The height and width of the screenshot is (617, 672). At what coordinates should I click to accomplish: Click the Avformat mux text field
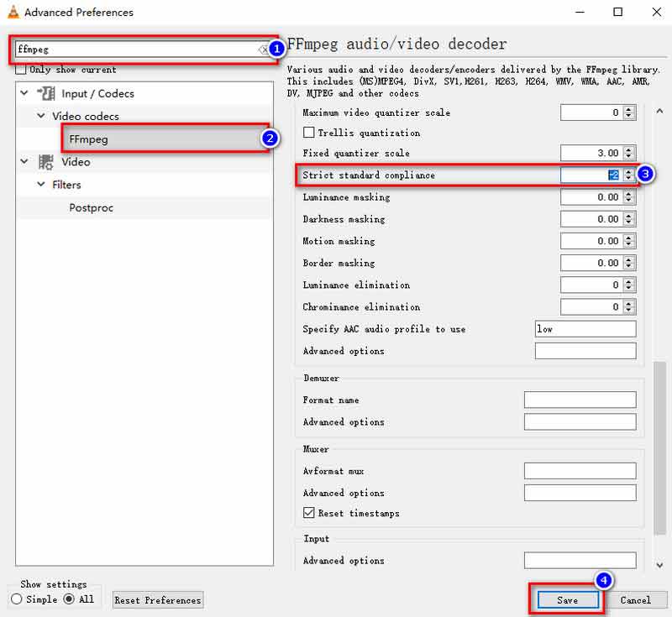tap(580, 471)
